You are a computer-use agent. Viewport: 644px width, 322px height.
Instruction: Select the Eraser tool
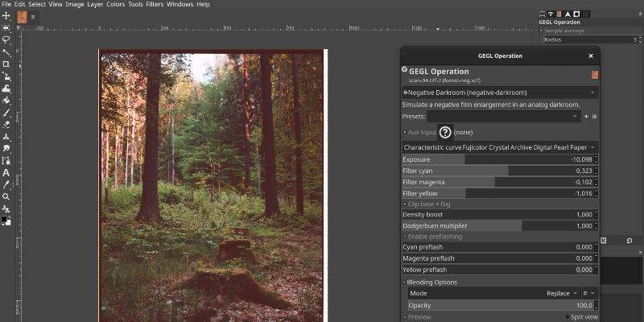point(6,124)
